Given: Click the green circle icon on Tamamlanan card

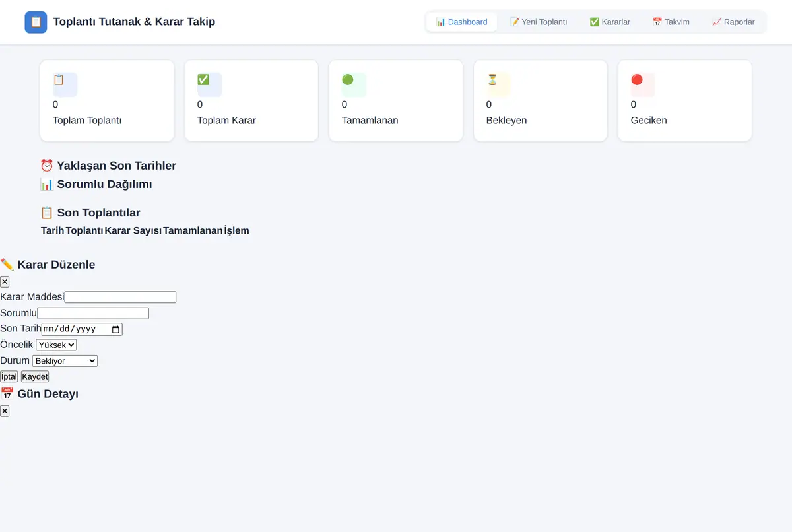Looking at the screenshot, I should pos(348,80).
